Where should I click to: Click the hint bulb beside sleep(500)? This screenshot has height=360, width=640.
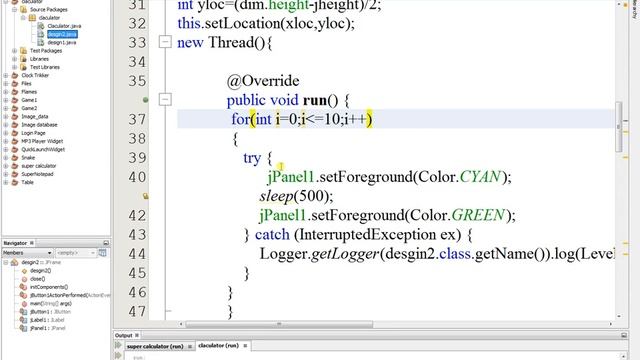pyautogui.click(x=145, y=196)
